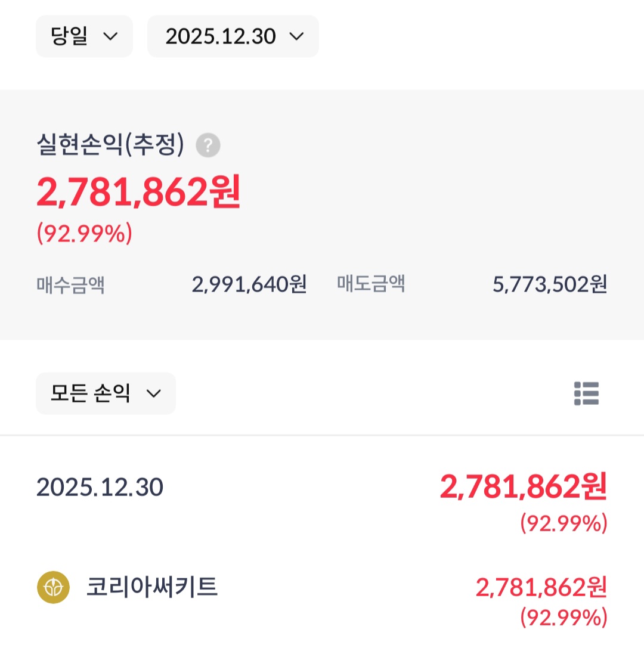Tap the 2,781,862원 amount in the date row

click(524, 487)
